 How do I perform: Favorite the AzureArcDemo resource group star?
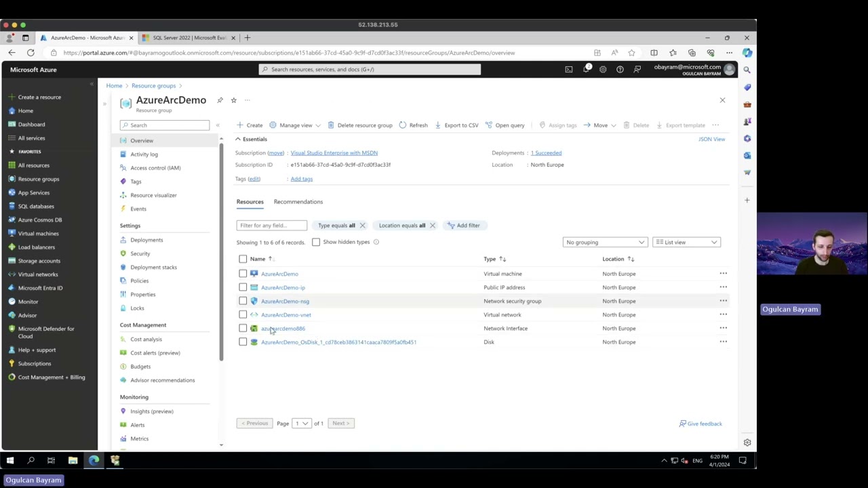tap(233, 100)
